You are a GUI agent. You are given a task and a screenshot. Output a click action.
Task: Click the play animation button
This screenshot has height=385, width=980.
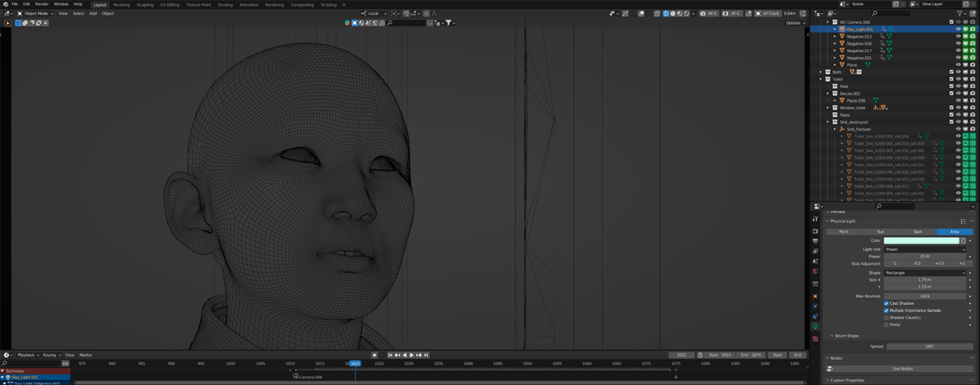click(412, 355)
